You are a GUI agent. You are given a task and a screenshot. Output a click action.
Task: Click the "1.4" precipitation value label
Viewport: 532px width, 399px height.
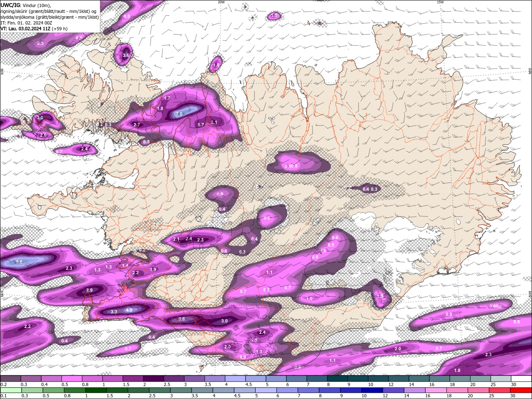[125, 266]
